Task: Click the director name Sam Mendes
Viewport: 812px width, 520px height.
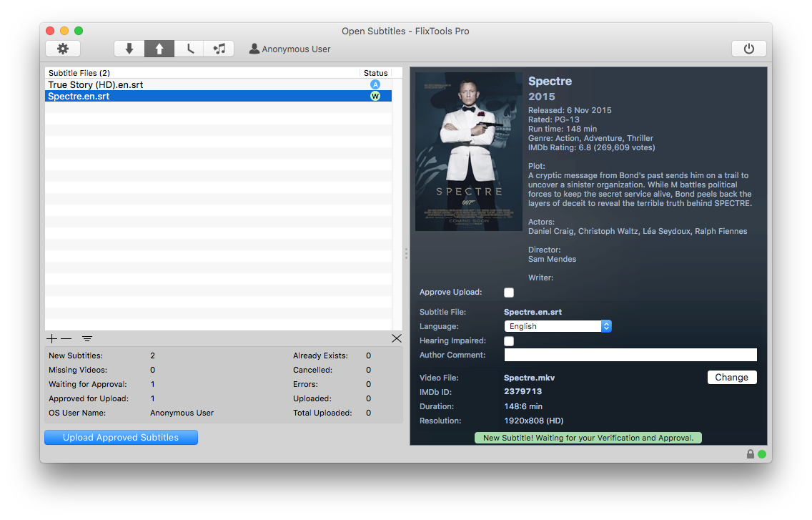Action: pos(552,259)
